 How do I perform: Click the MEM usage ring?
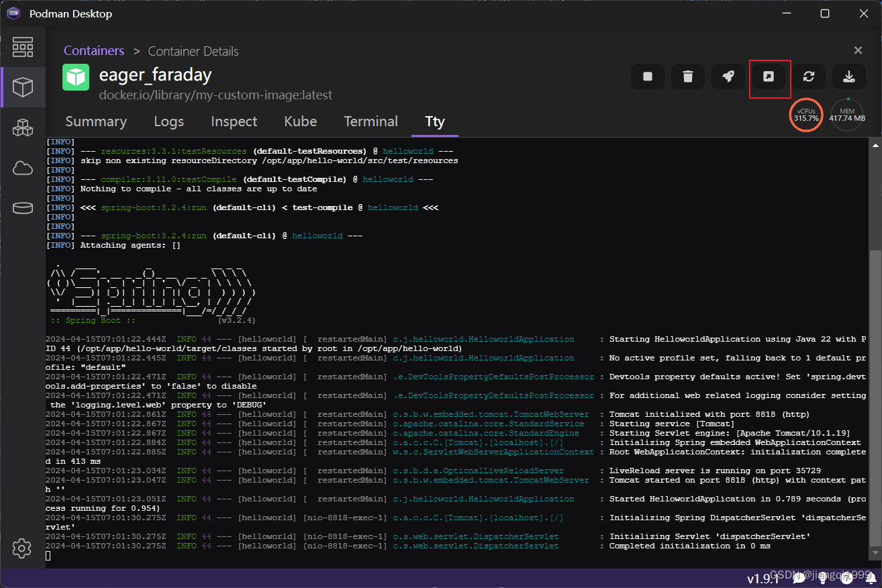click(847, 115)
